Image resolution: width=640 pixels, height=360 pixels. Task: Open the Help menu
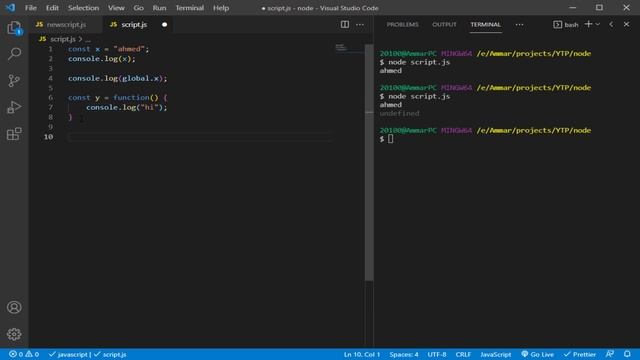click(x=221, y=8)
